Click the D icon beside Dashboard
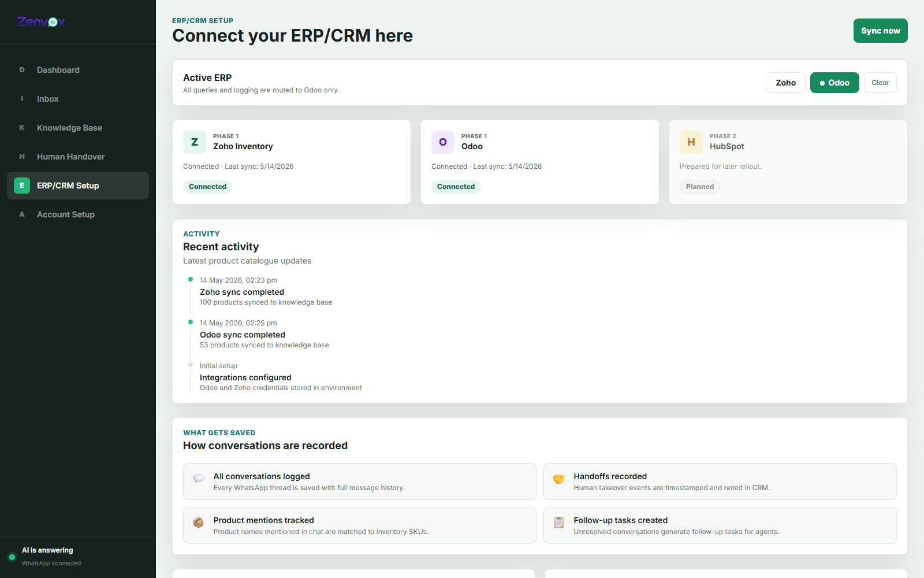This screenshot has width=924, height=578. (22, 70)
